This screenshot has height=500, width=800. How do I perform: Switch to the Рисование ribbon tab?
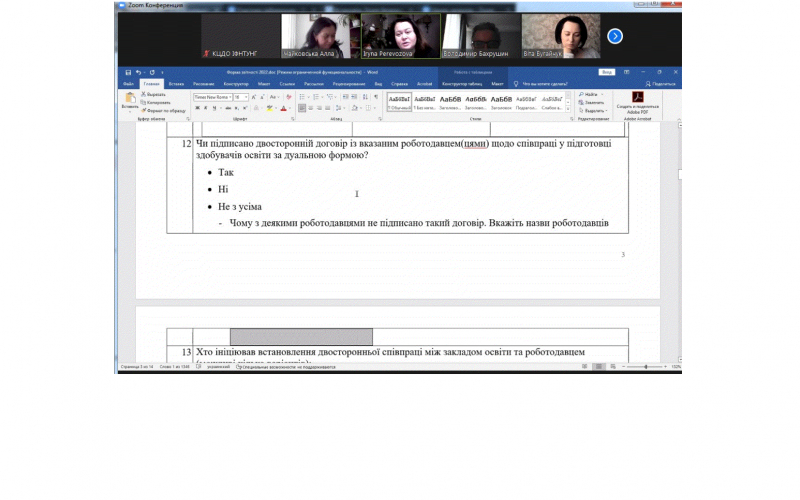(204, 84)
